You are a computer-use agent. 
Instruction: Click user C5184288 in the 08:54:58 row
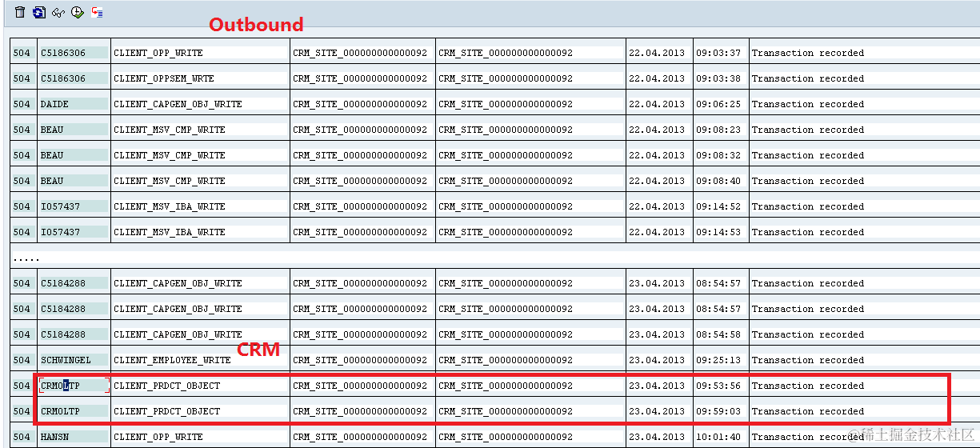[74, 334]
